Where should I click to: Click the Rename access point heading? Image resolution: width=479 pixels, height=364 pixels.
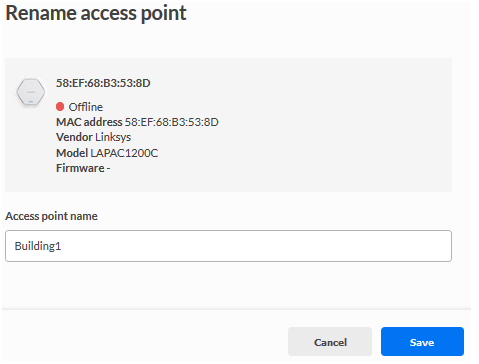coord(96,13)
